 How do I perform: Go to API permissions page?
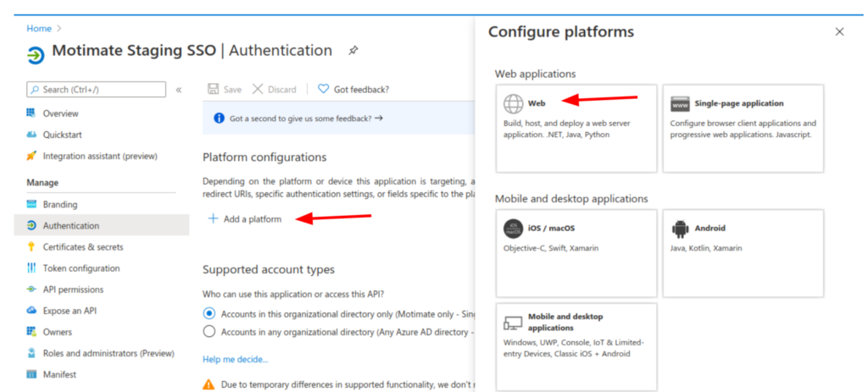(72, 290)
